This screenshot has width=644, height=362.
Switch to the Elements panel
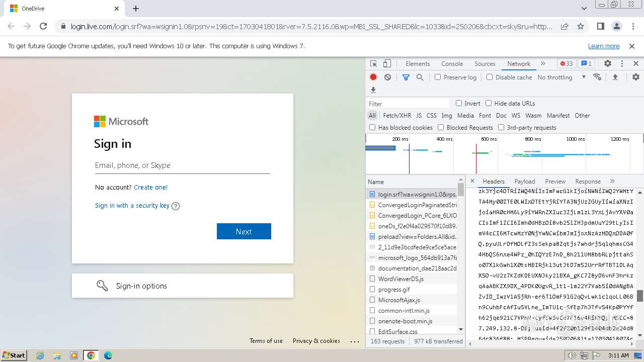click(x=418, y=64)
